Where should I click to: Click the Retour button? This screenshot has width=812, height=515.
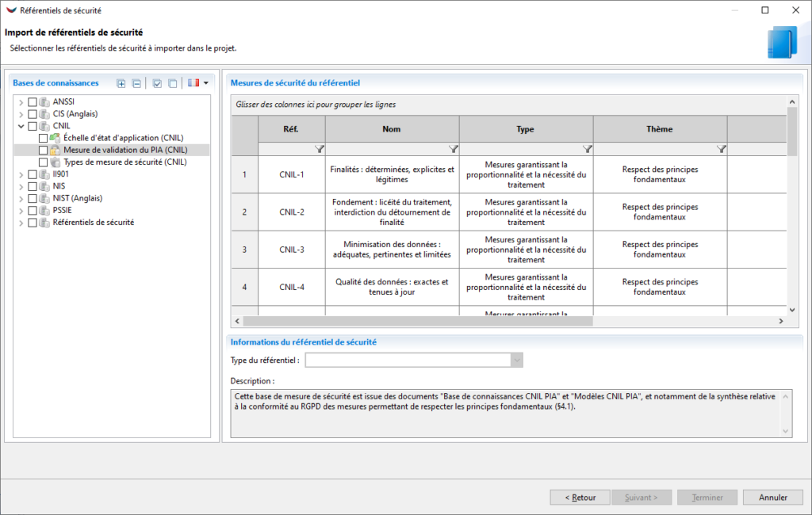pos(580,497)
